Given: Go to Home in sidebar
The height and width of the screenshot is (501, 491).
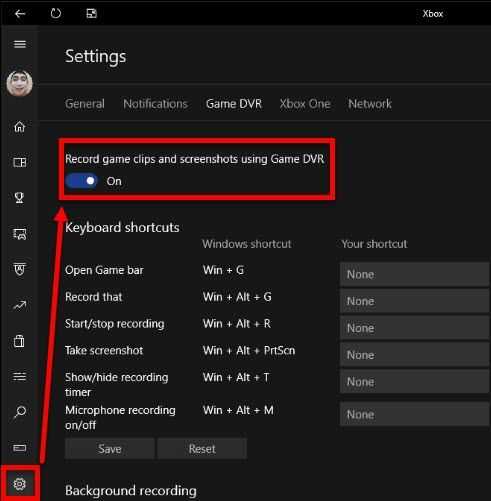Looking at the screenshot, I should [20, 127].
